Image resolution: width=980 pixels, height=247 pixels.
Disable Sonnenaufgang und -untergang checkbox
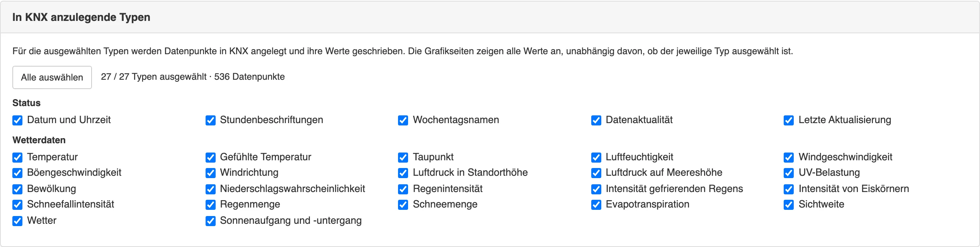[x=210, y=221]
